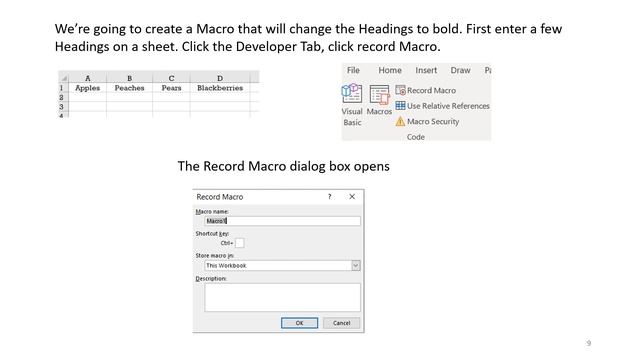Select cell containing Pears
The image size is (640, 360).
click(171, 88)
